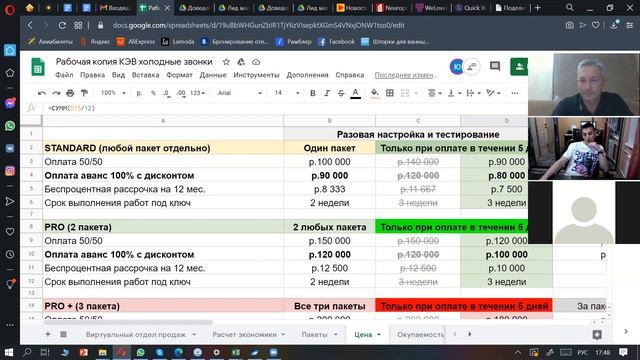Click the move-to-Drive folder icon
Image resolution: width=640 pixels, height=360 pixels.
pyautogui.click(x=241, y=62)
